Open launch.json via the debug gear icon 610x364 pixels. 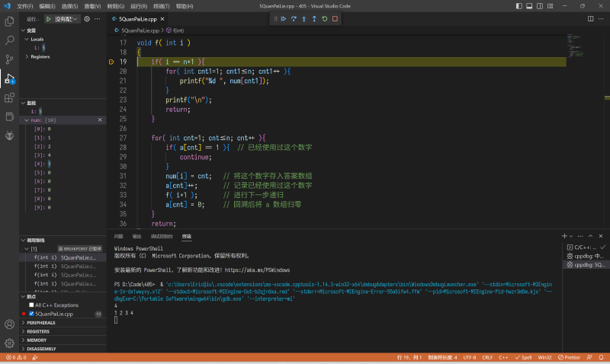tap(87, 19)
